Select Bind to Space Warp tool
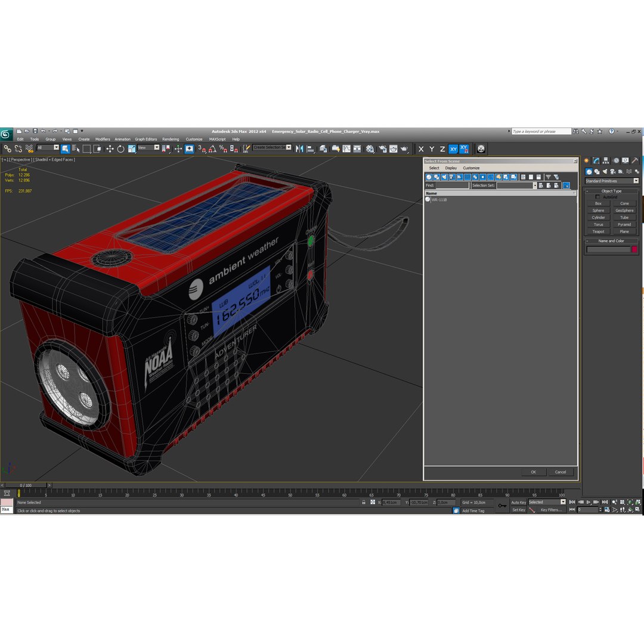Image resolution: width=644 pixels, height=644 pixels. coord(29,148)
